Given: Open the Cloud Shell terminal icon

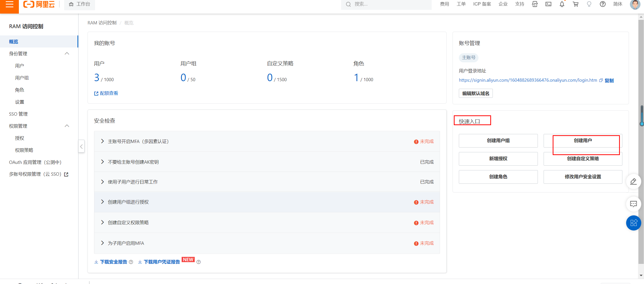Looking at the screenshot, I should [x=548, y=4].
